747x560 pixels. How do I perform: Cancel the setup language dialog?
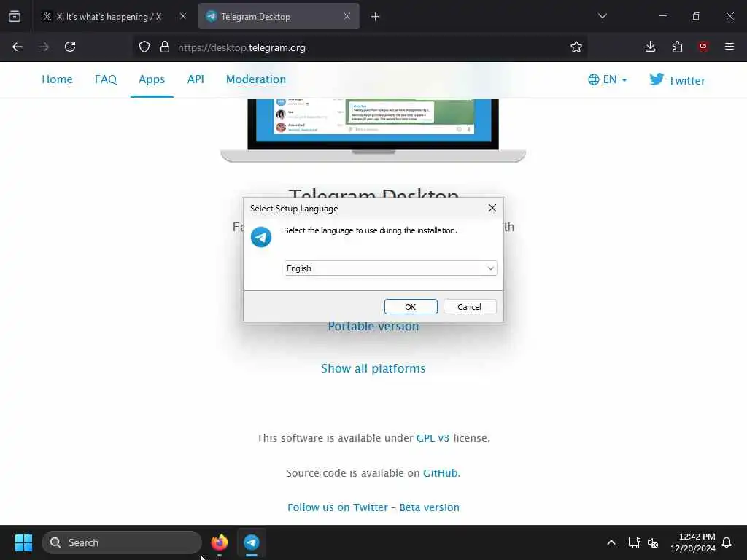[x=470, y=307]
